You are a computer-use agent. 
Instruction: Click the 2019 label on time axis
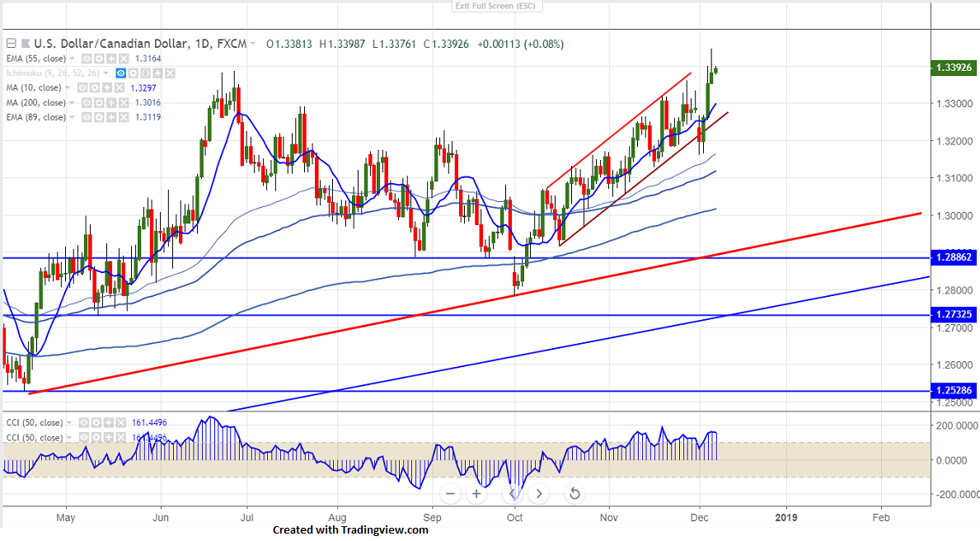786,518
